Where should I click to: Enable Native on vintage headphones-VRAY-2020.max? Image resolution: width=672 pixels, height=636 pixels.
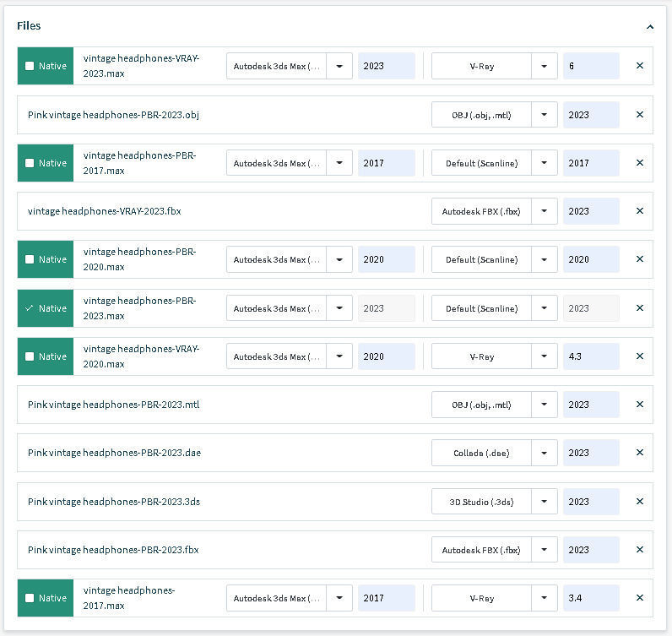coord(30,356)
